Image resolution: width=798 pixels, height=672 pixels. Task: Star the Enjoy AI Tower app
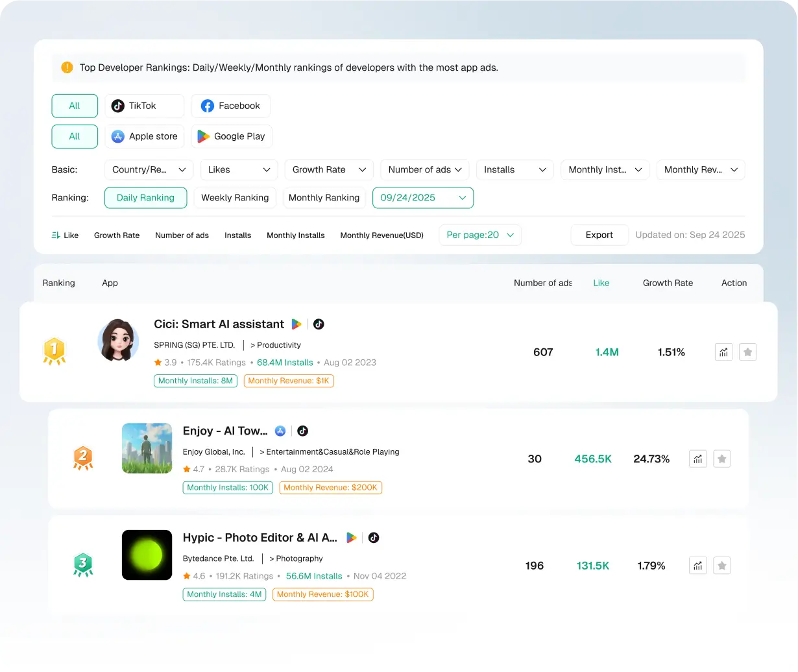pyautogui.click(x=722, y=459)
